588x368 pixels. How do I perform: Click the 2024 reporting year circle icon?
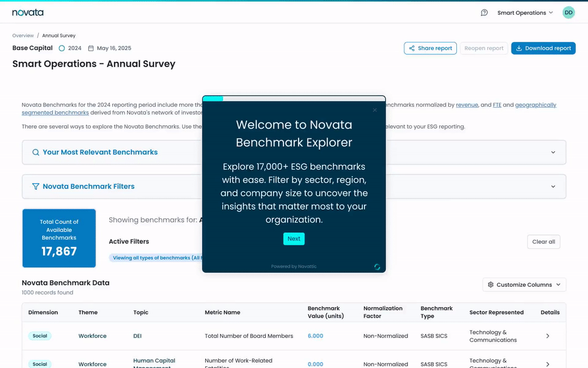(x=62, y=48)
